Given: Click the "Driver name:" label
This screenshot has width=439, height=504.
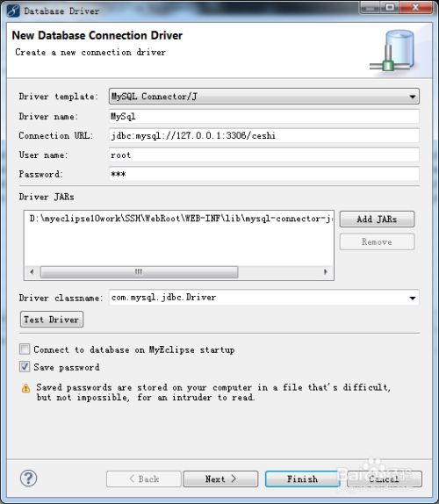Looking at the screenshot, I should click(x=48, y=117).
